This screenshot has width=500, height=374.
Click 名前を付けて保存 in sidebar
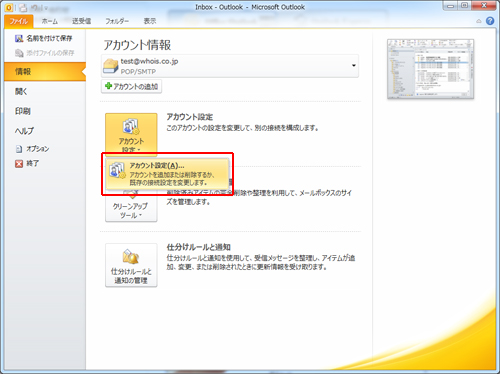44,38
